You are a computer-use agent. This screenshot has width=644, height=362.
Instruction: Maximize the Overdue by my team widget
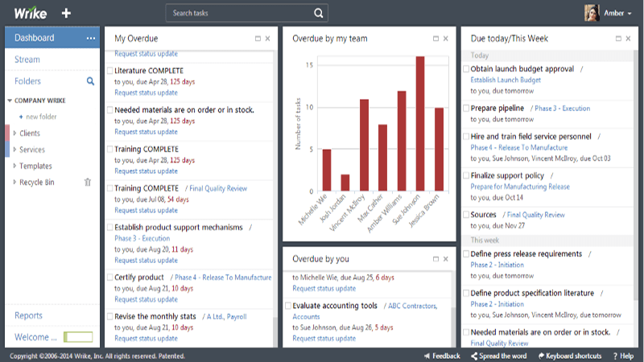point(436,39)
